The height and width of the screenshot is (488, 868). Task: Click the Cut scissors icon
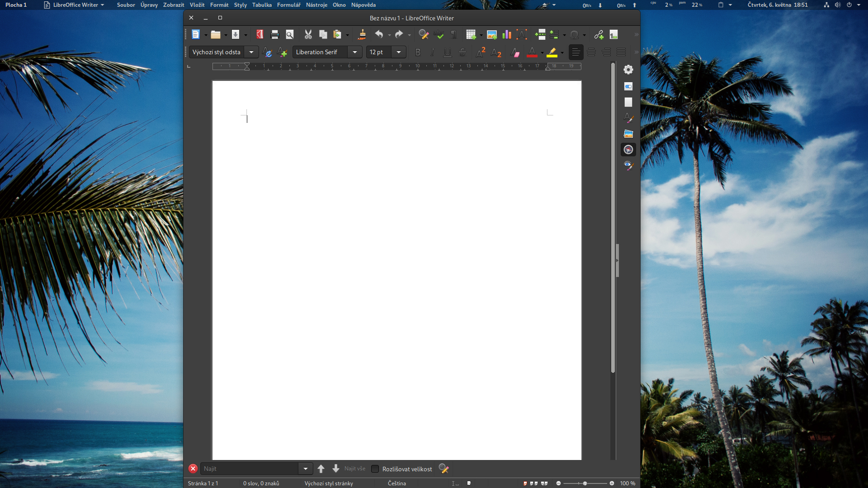click(x=308, y=34)
